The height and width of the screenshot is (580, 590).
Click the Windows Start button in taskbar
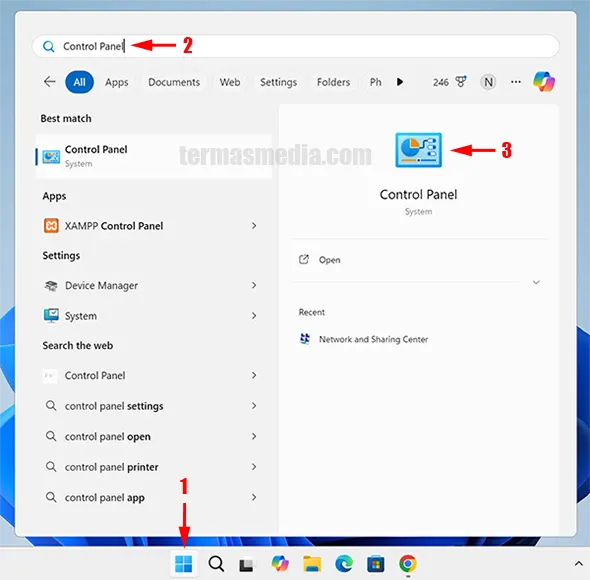[184, 563]
